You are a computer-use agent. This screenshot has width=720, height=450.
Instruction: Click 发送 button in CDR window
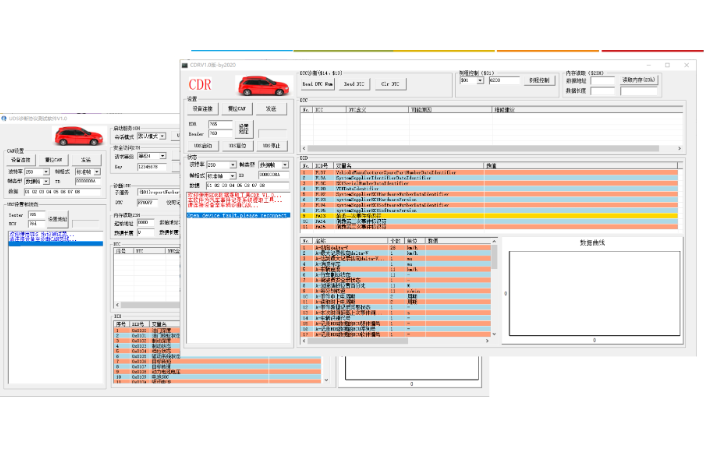[x=271, y=109]
